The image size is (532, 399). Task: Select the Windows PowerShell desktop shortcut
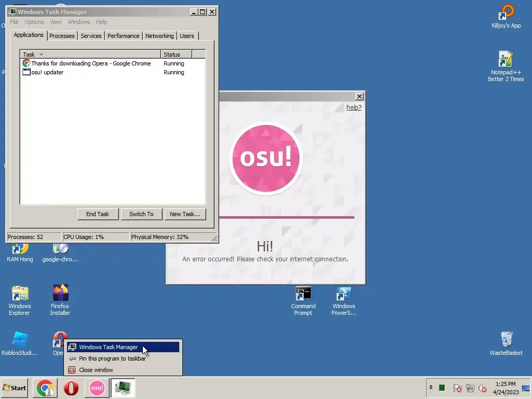pyautogui.click(x=344, y=301)
